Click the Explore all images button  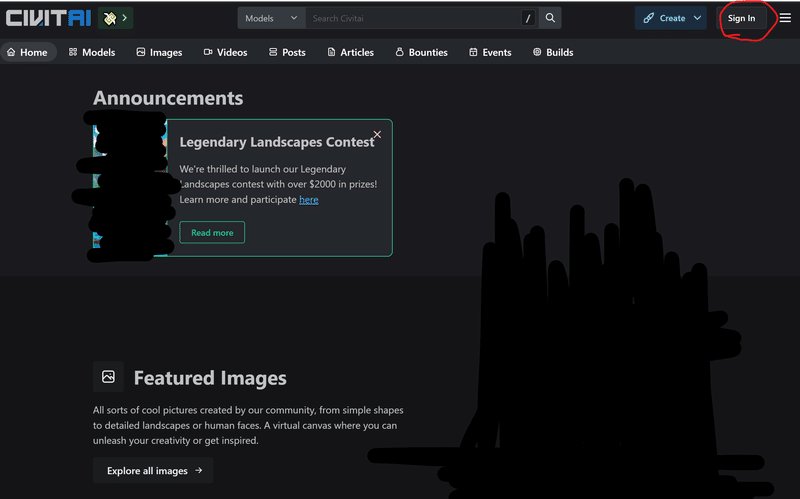153,470
